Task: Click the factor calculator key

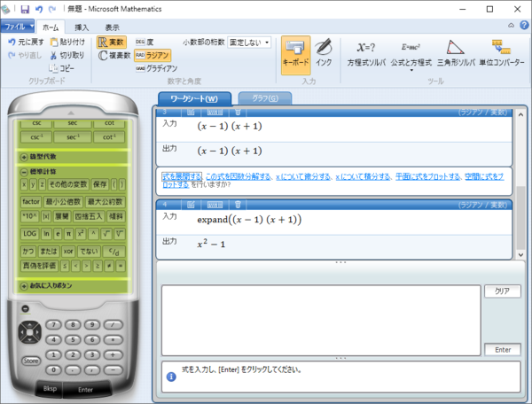Action: coord(31,202)
